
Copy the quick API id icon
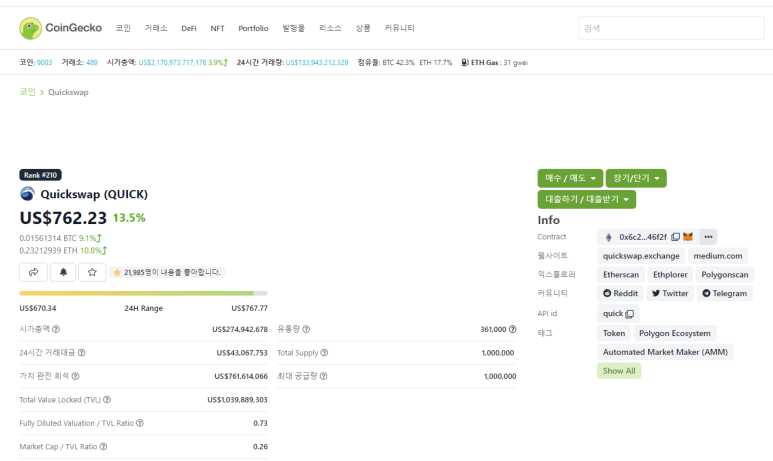coord(630,314)
